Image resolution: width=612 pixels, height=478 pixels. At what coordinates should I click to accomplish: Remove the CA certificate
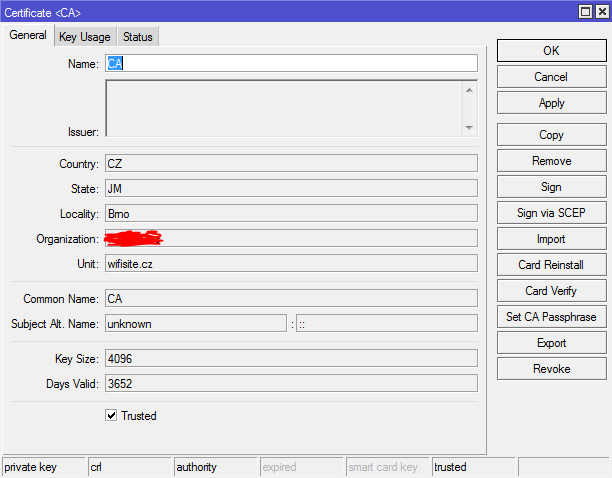551,161
